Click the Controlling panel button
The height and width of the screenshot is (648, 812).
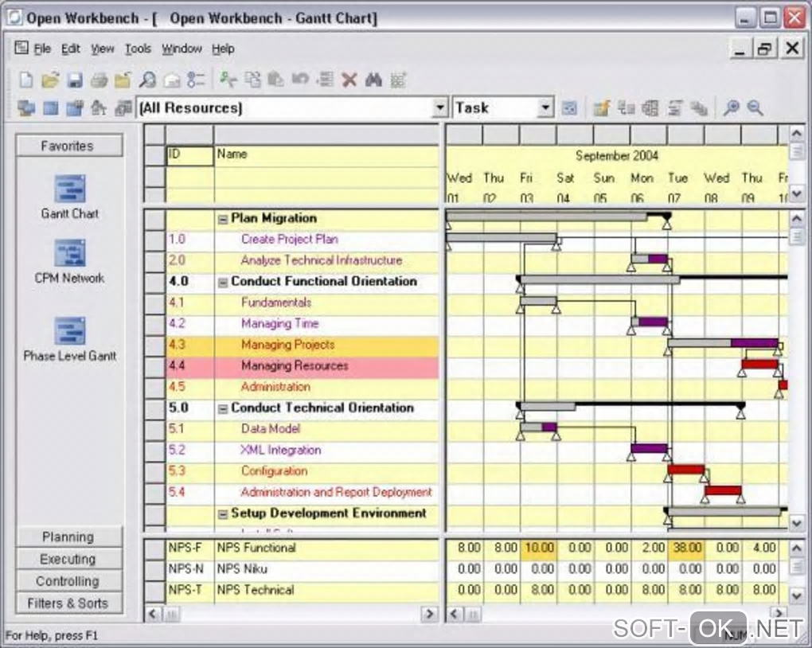[x=69, y=581]
